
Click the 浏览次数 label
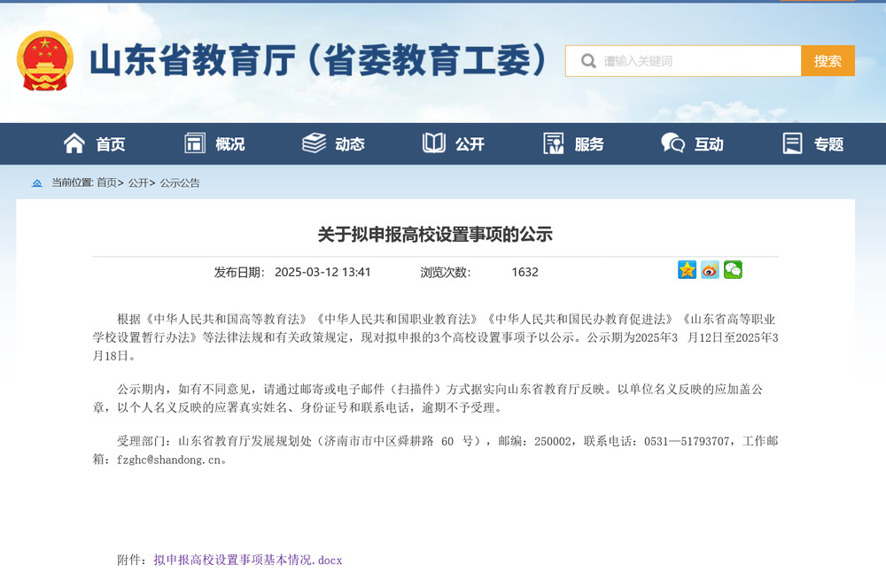pos(446,272)
